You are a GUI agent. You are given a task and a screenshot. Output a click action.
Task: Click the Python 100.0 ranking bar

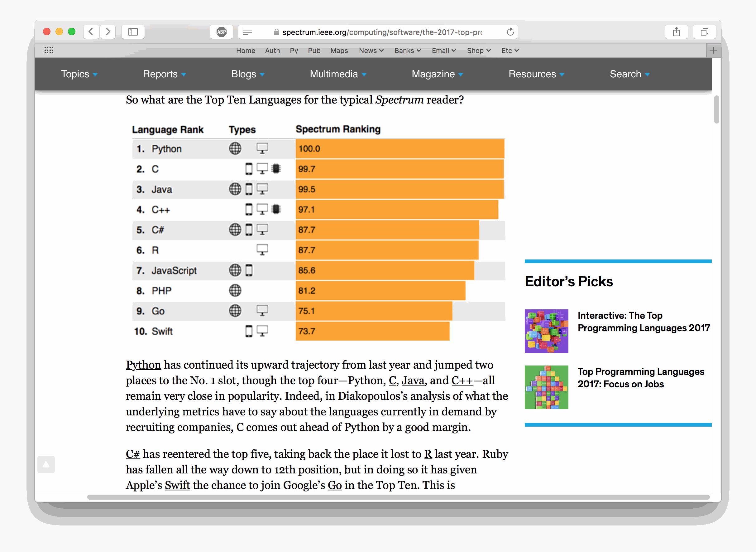click(400, 149)
